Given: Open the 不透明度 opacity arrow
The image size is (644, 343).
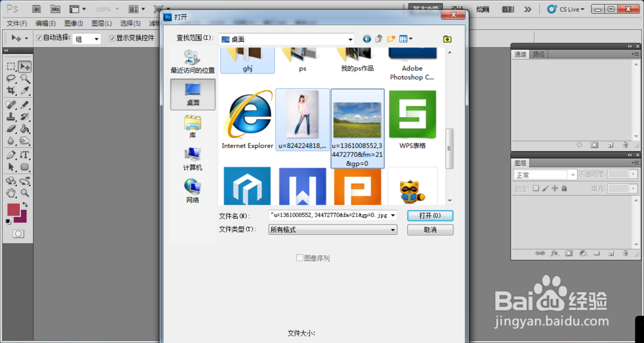Looking at the screenshot, I should click(x=634, y=174).
